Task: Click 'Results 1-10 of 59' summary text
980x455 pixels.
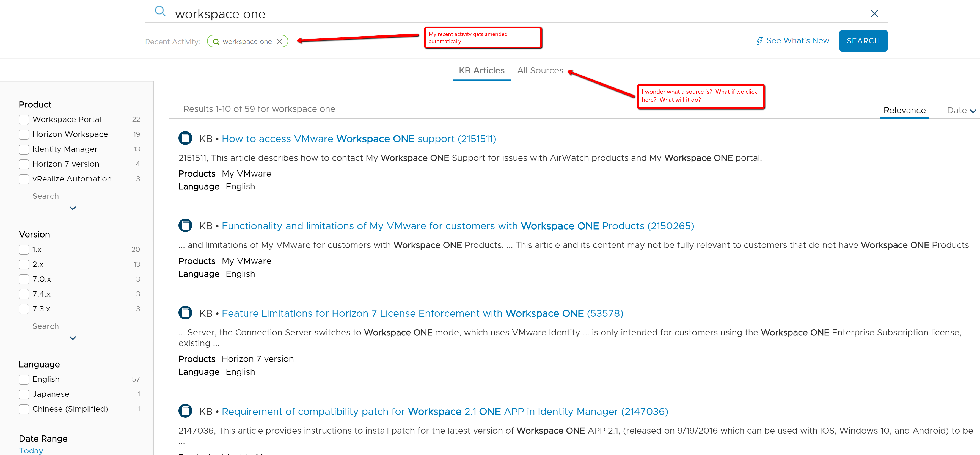Action: pos(259,109)
